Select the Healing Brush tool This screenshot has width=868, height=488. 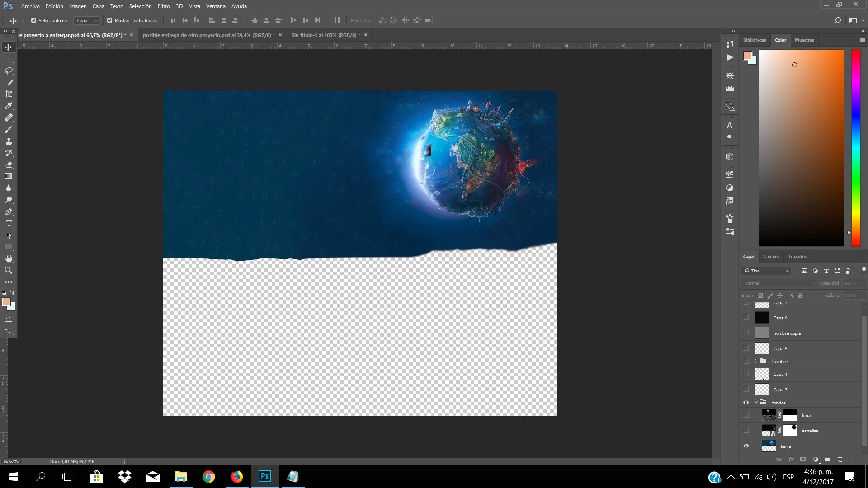pos(9,117)
